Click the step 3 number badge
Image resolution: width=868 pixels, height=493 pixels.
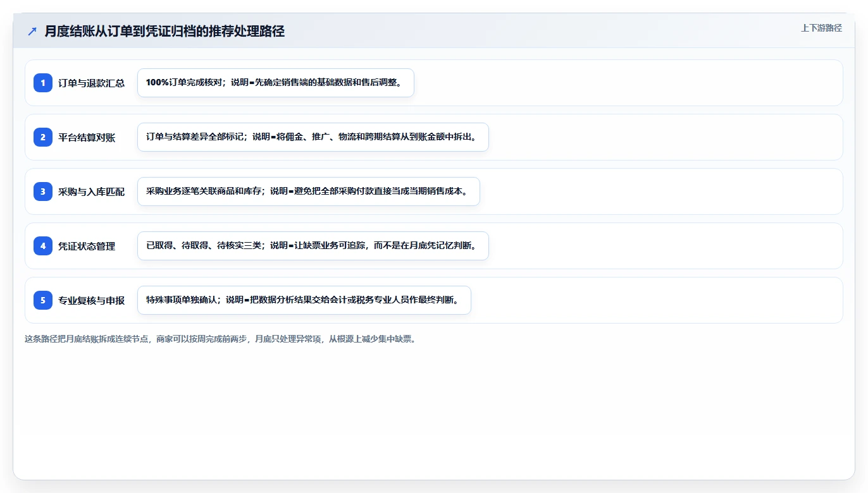(x=43, y=192)
